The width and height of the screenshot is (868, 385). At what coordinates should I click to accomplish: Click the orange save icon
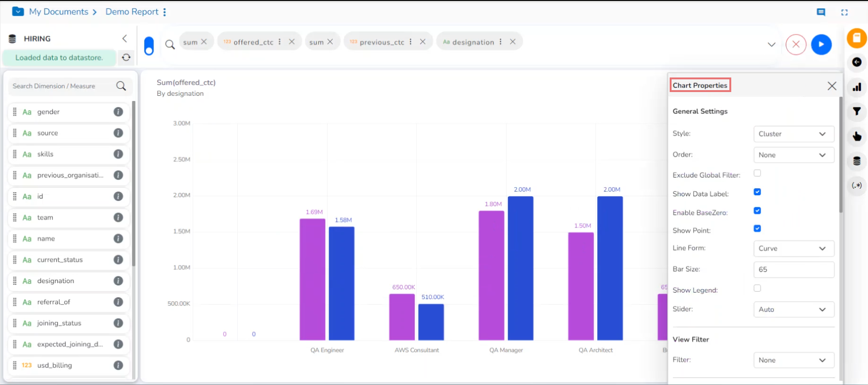tap(857, 38)
